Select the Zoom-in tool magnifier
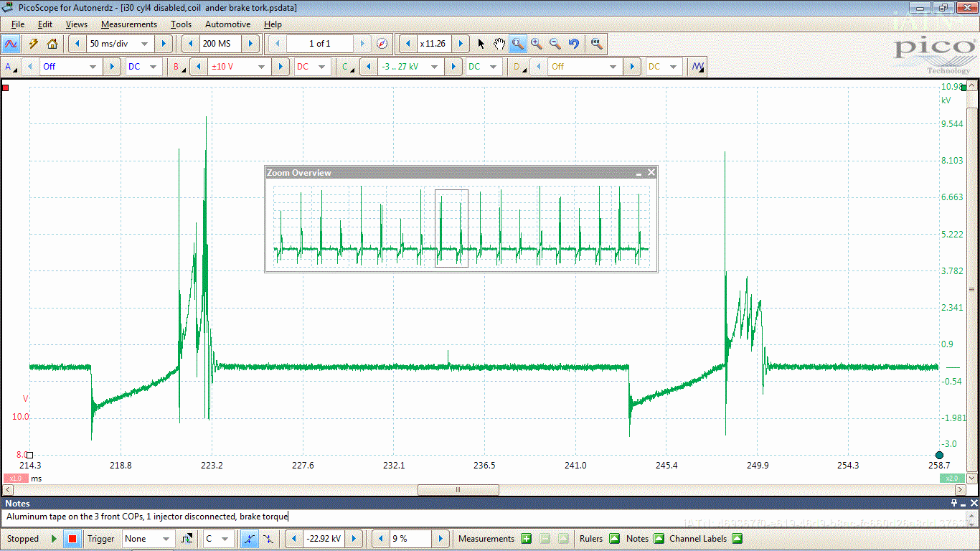The width and height of the screenshot is (980, 551). 518,44
